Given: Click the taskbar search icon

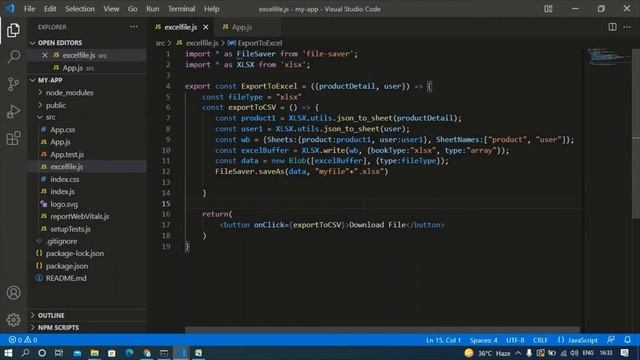Looking at the screenshot, I should pos(25,353).
